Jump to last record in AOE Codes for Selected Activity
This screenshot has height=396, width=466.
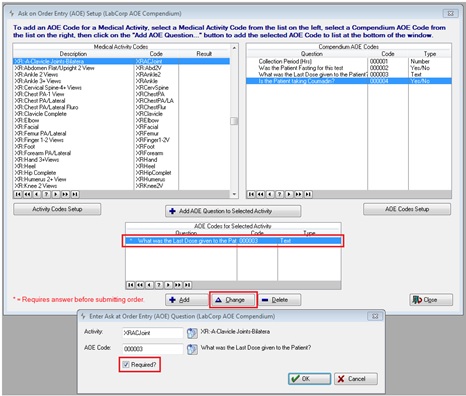point(188,285)
